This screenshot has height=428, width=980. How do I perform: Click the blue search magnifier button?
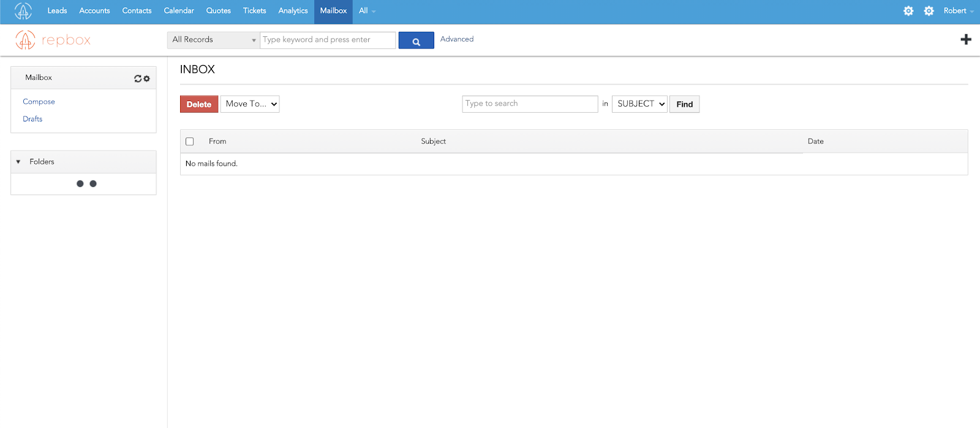tap(416, 40)
